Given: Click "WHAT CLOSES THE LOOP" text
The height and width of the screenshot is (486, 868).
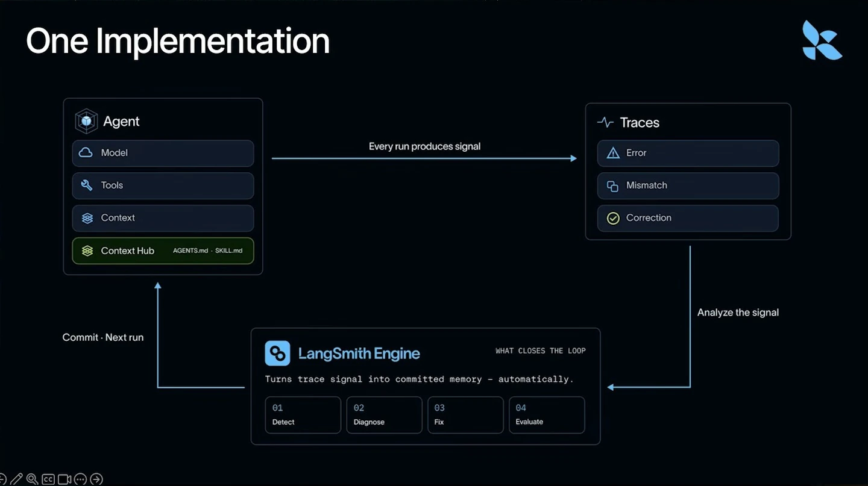Looking at the screenshot, I should (541, 350).
